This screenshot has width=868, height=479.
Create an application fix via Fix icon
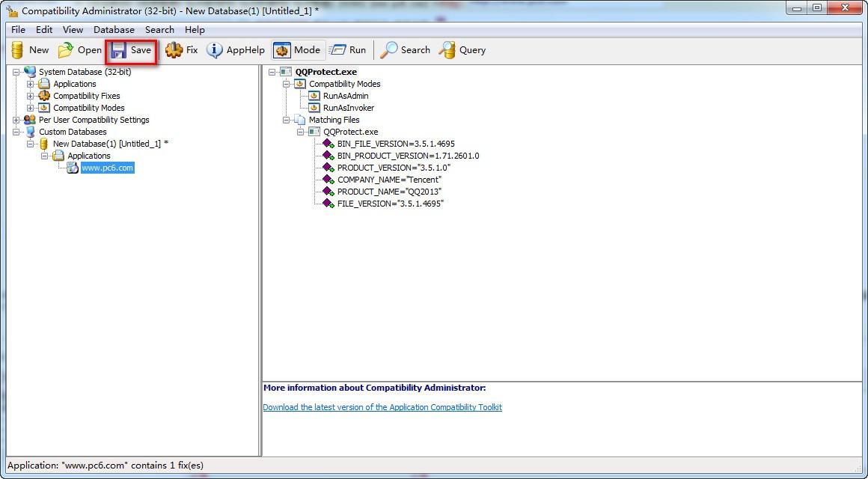click(174, 50)
